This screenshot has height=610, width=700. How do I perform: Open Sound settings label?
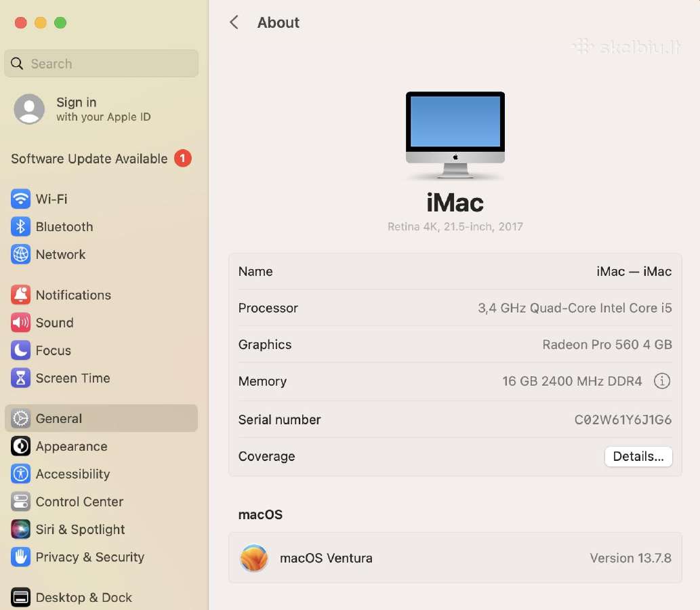54,323
